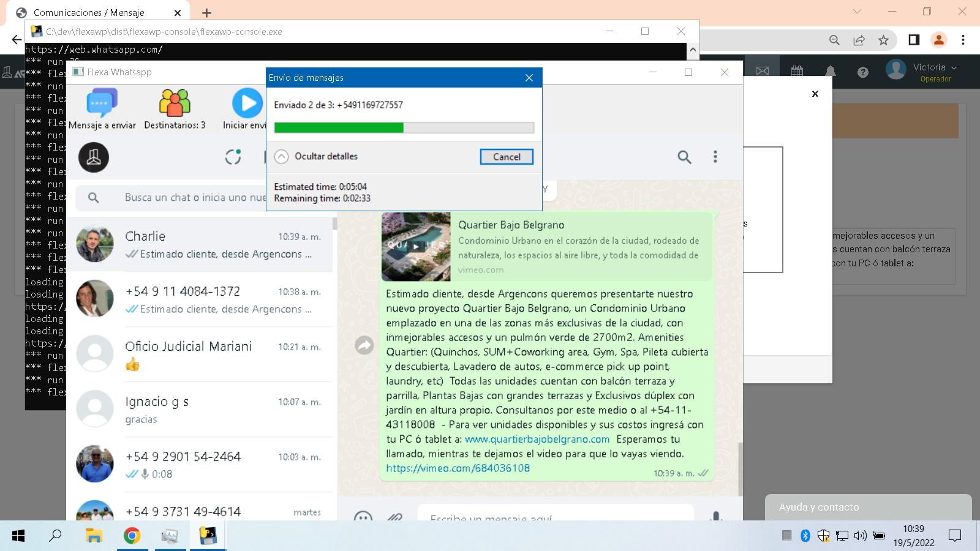Screen dimensions: 980x551
Task: Open the Ayuda y contacto panel
Action: coord(868,507)
